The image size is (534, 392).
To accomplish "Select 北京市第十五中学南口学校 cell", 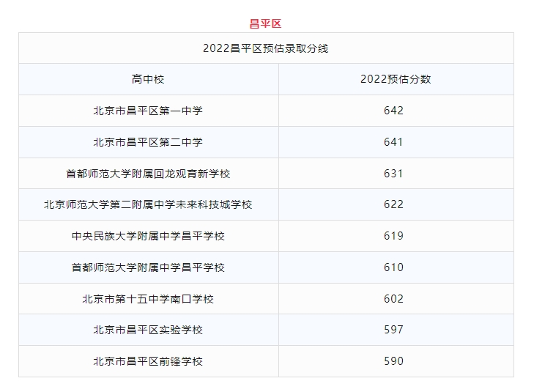I will tap(148, 299).
